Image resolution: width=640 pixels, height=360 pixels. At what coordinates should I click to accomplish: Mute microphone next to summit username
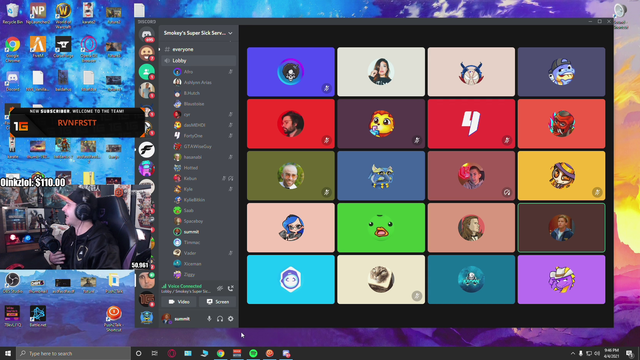(209, 319)
